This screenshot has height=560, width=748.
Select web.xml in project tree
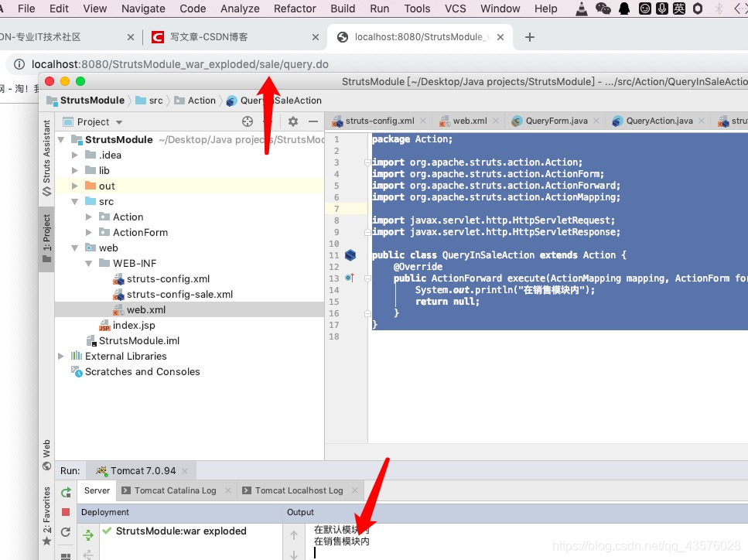coord(146,309)
